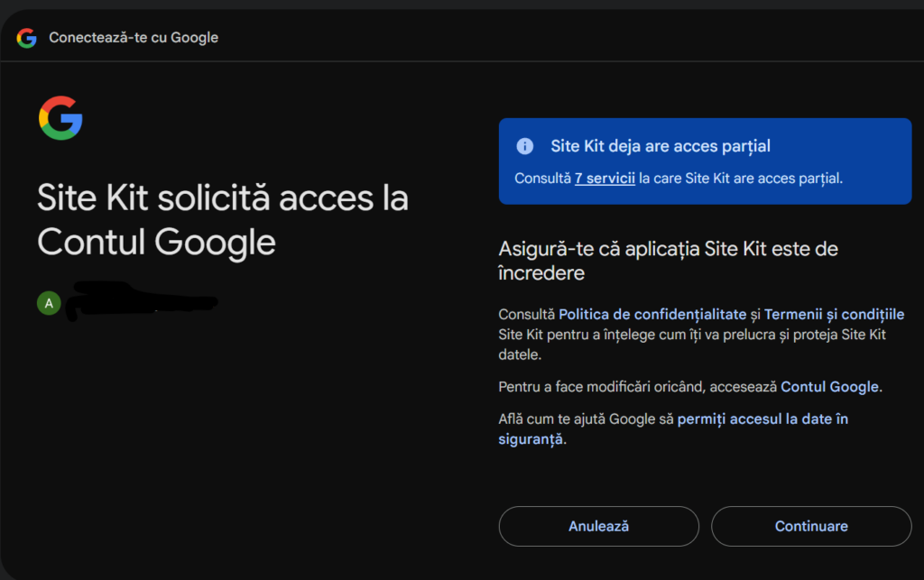Click the Asigură-te că aplicația Site Kit heading
The image size is (924, 580).
pos(669,261)
